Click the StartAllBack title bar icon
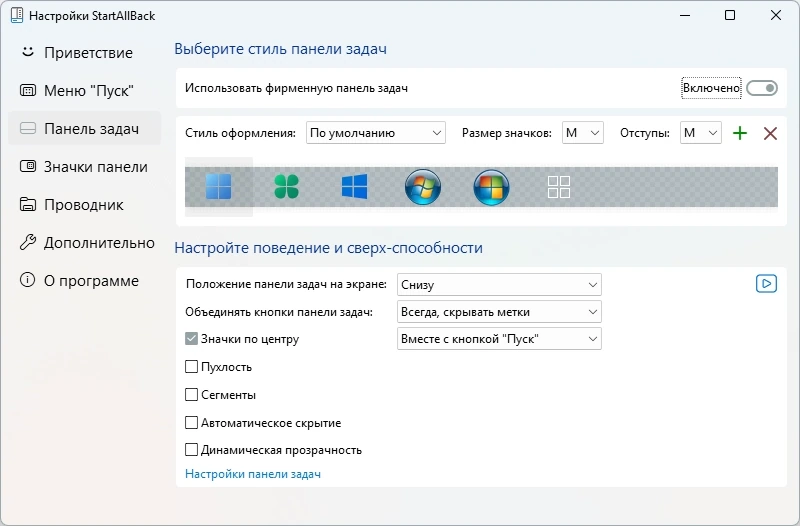 17,15
